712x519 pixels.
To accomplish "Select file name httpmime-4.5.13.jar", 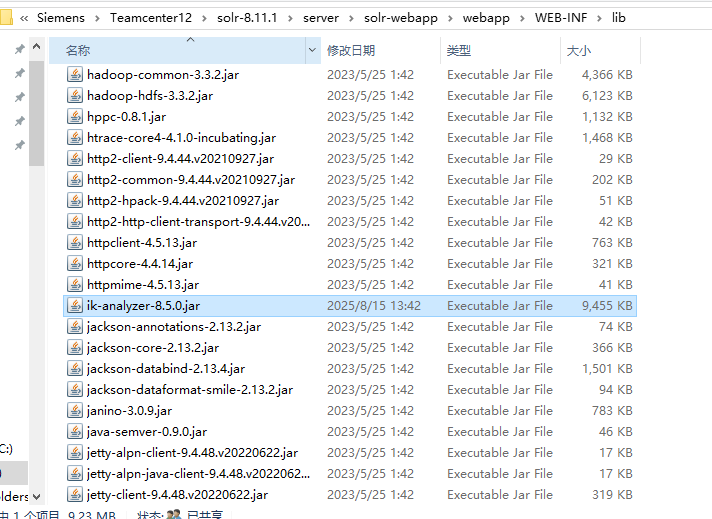I will coord(143,285).
